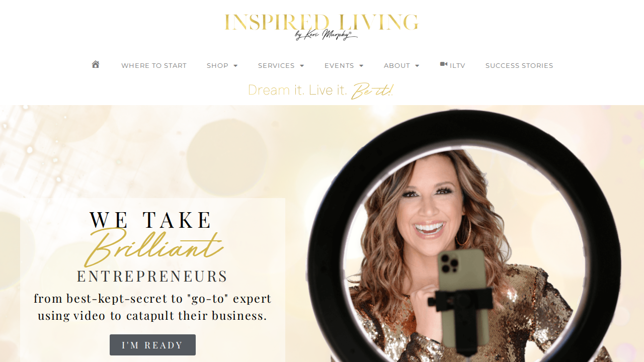Click the ring light photo of woman
The image size is (644, 362).
pyautogui.click(x=464, y=235)
